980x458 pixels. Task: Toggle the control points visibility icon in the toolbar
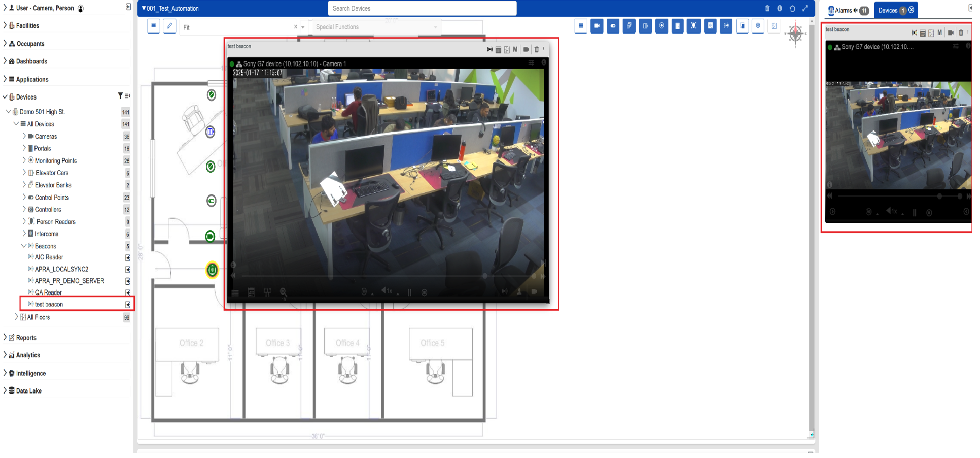click(x=613, y=26)
